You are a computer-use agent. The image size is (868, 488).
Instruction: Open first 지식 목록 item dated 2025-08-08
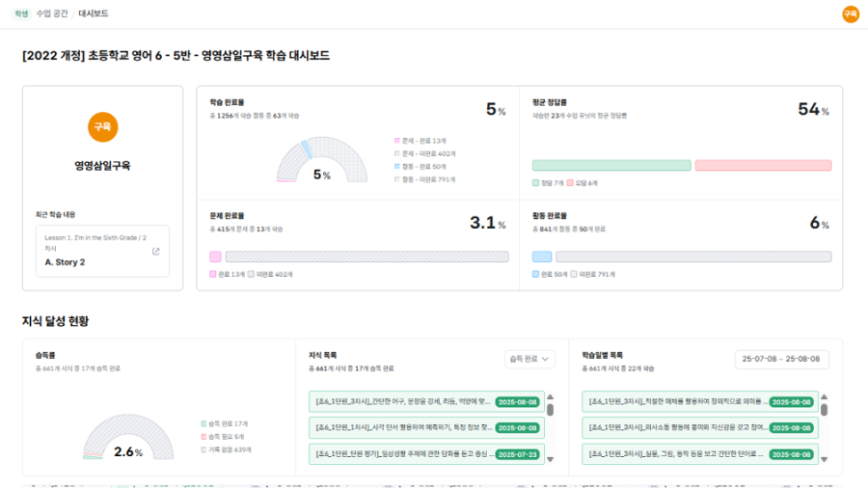[x=424, y=402]
